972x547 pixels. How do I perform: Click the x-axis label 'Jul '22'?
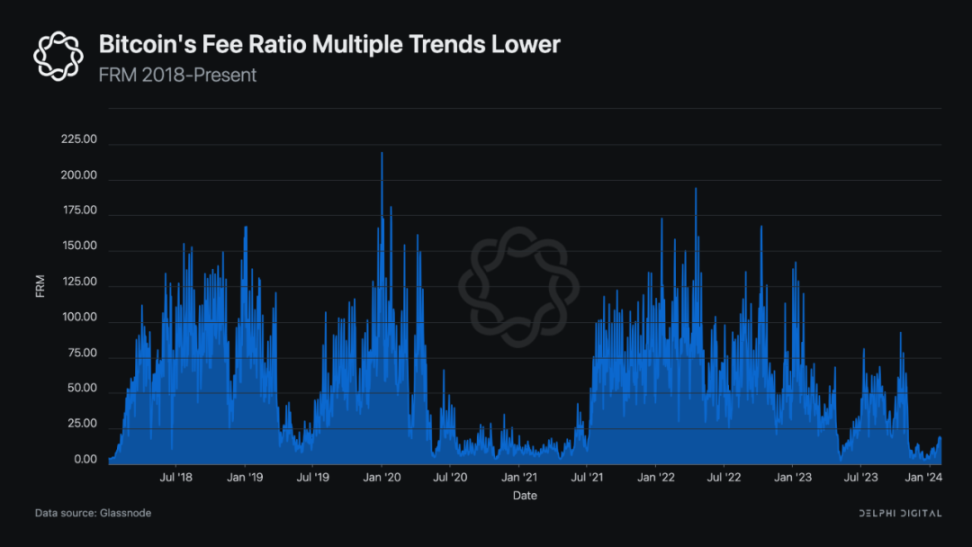(724, 478)
